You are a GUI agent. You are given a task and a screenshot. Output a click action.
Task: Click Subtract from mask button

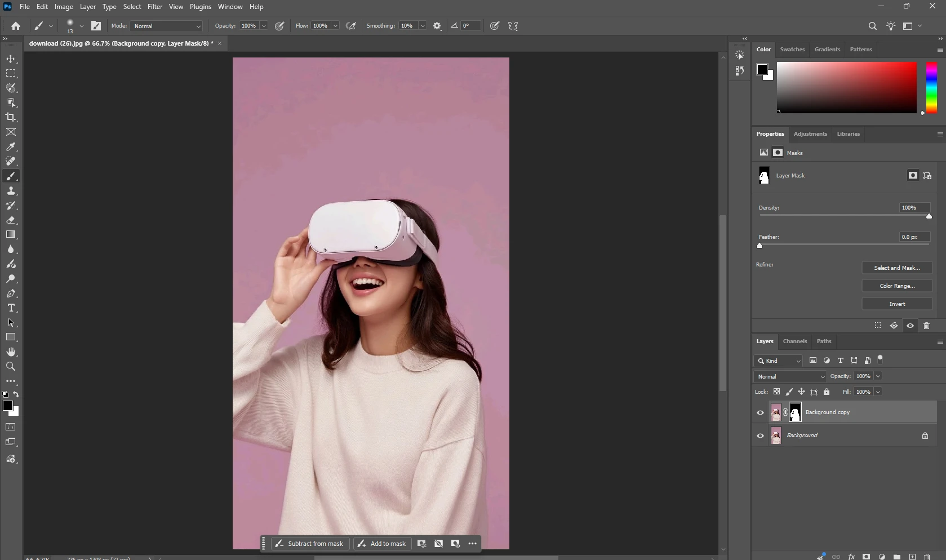pyautogui.click(x=310, y=544)
